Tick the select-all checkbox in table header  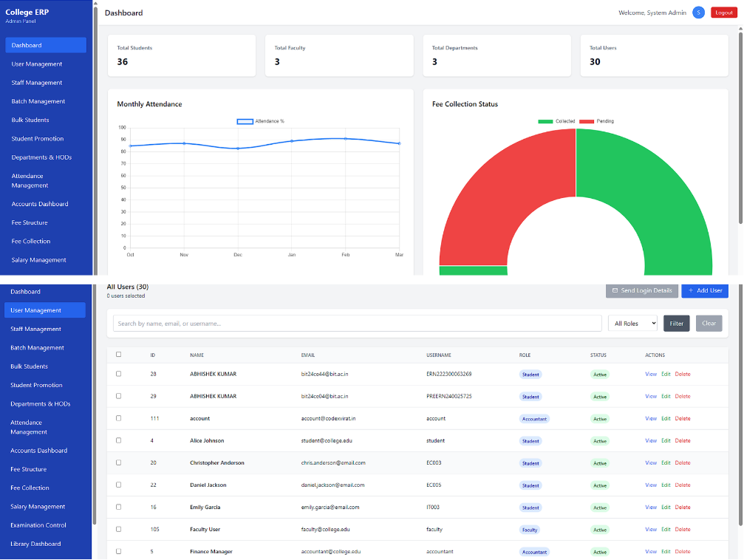tap(118, 355)
